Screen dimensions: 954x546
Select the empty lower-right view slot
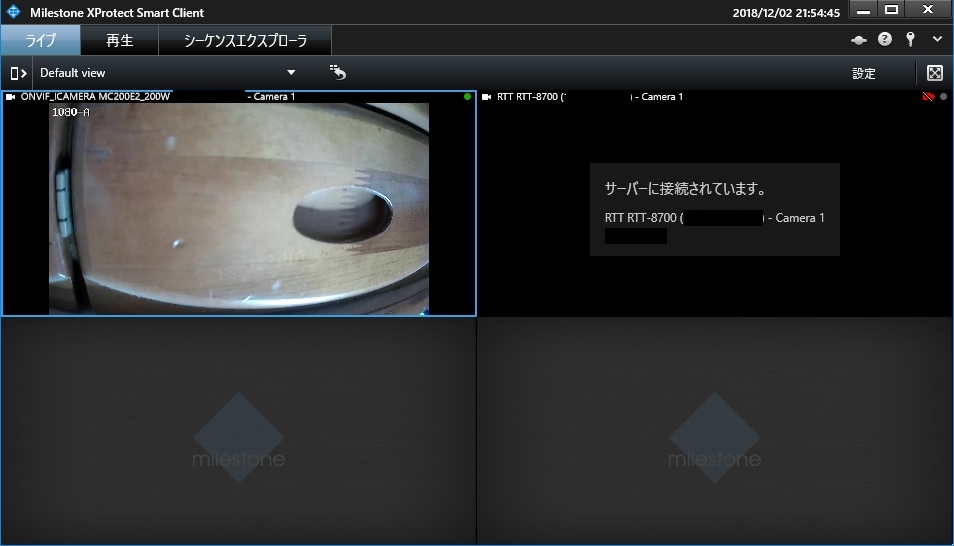pyautogui.click(x=715, y=430)
